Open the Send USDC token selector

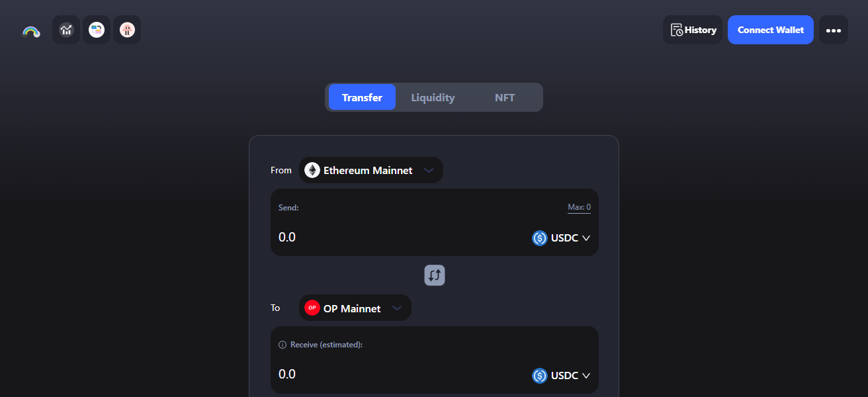point(561,238)
